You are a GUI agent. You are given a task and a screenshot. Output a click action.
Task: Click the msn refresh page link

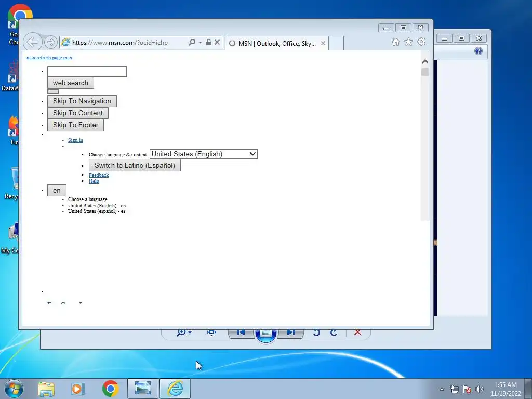(49, 58)
